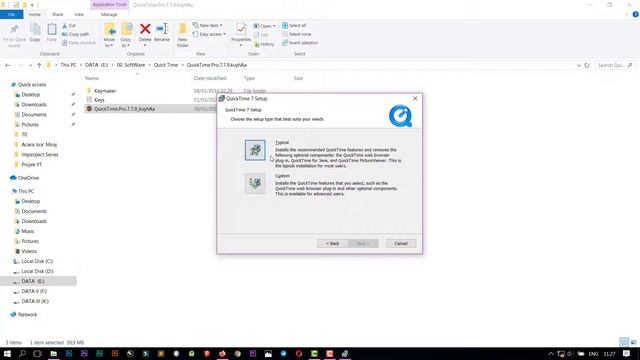Click the taskbar Search icon
The image size is (640, 360).
(22, 353)
